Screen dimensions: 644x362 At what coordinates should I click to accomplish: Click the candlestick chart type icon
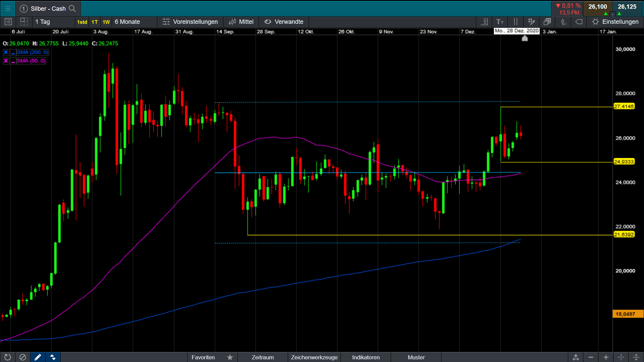pyautogui.click(x=563, y=22)
